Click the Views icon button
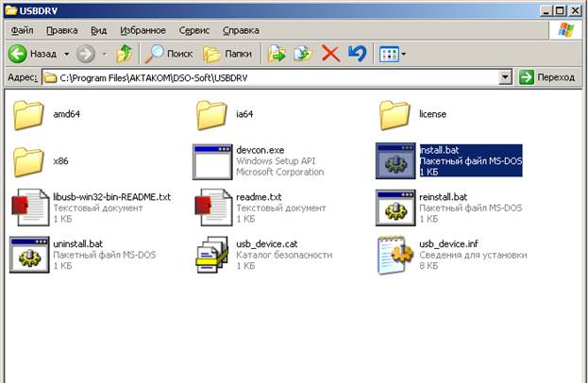 389,55
